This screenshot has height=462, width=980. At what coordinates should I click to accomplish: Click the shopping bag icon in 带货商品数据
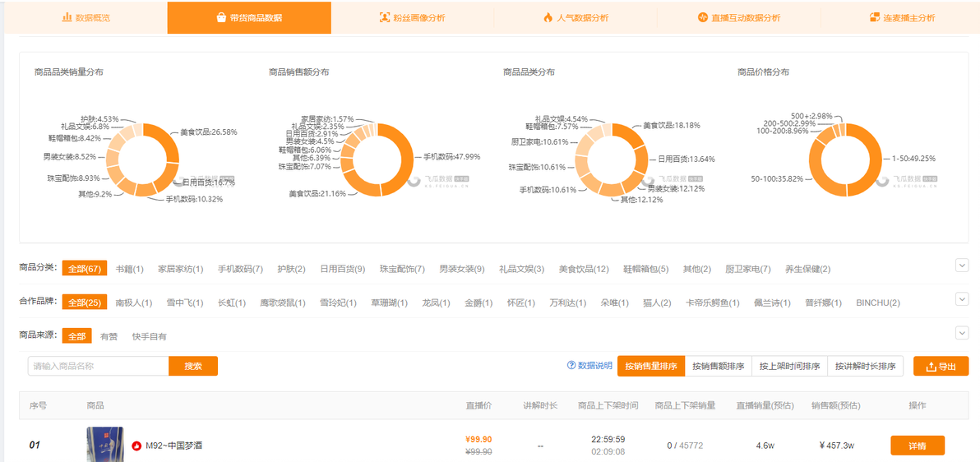[220, 17]
